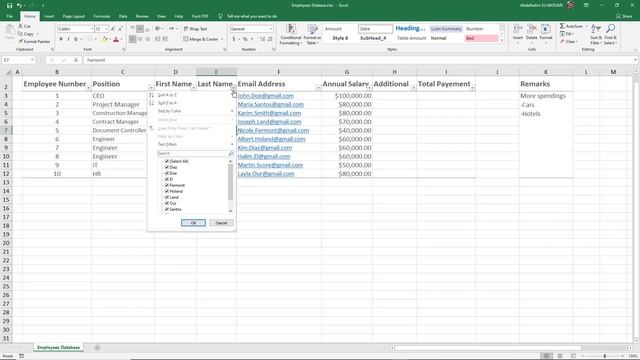Image resolution: width=640 pixels, height=360 pixels.
Task: Toggle Bold formatting
Action: click(x=61, y=39)
